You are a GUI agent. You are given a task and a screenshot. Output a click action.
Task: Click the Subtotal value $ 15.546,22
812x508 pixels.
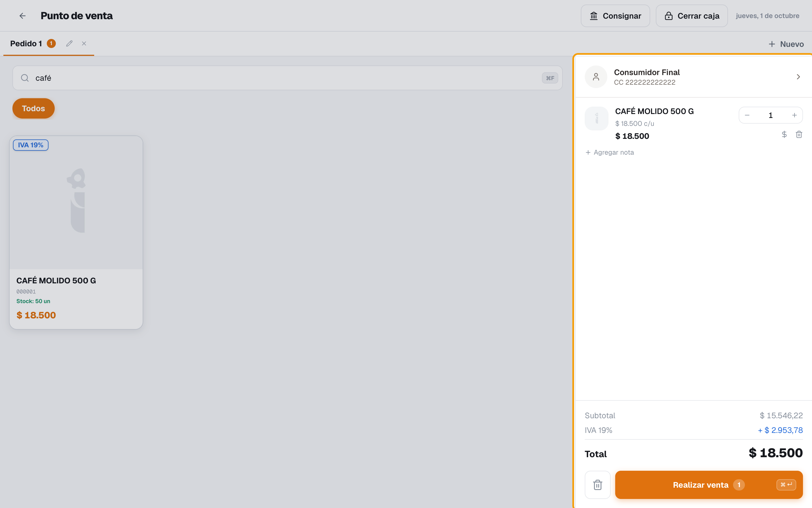click(781, 416)
